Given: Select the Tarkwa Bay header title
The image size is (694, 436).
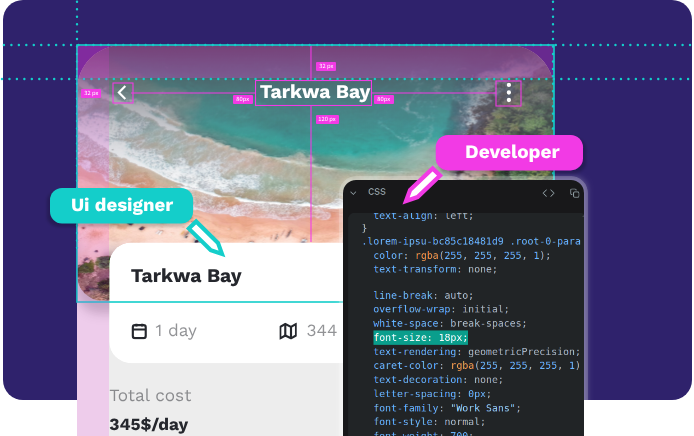Looking at the screenshot, I should [314, 93].
